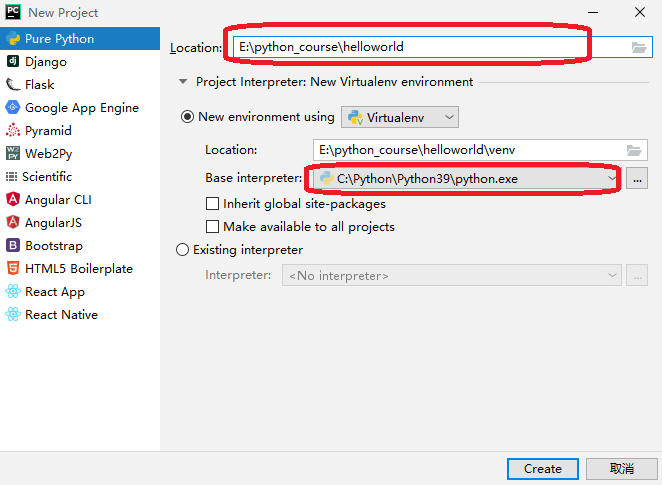Click the Django project type icon
Screen dimensions: 662x485
coord(13,62)
